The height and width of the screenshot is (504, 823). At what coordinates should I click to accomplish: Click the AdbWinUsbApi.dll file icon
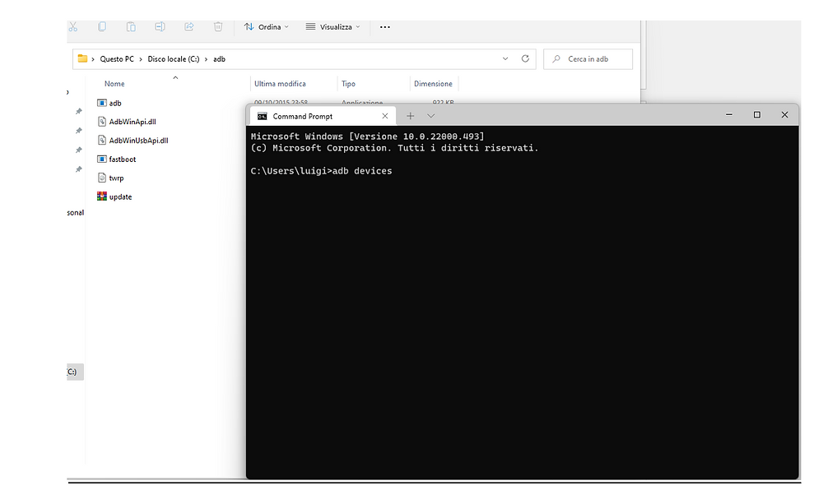(x=102, y=140)
